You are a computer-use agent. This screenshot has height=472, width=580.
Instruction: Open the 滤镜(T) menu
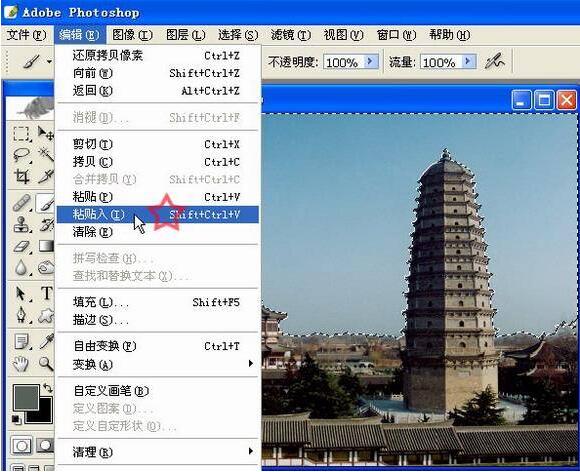(x=291, y=35)
